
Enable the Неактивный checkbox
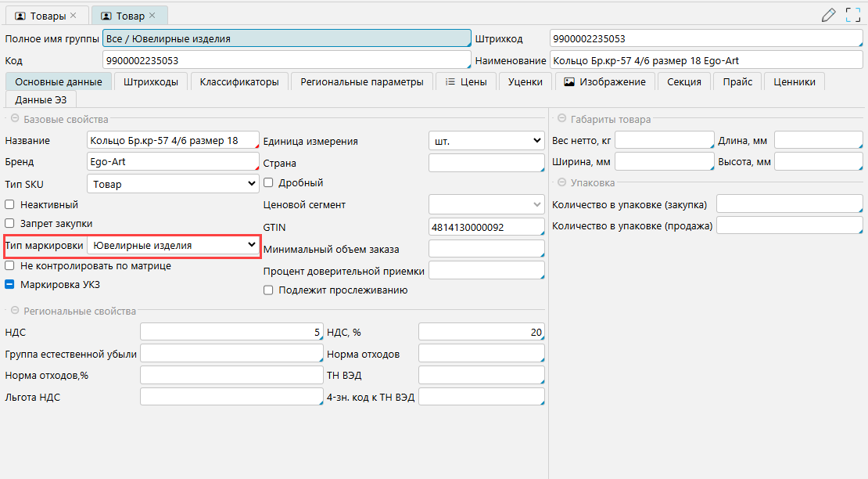coord(10,205)
